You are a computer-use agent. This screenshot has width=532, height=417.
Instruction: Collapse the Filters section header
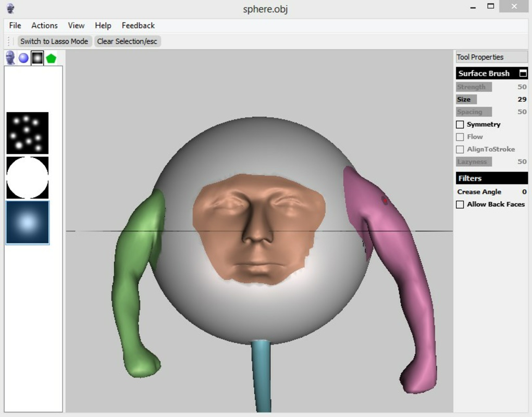[x=484, y=178]
